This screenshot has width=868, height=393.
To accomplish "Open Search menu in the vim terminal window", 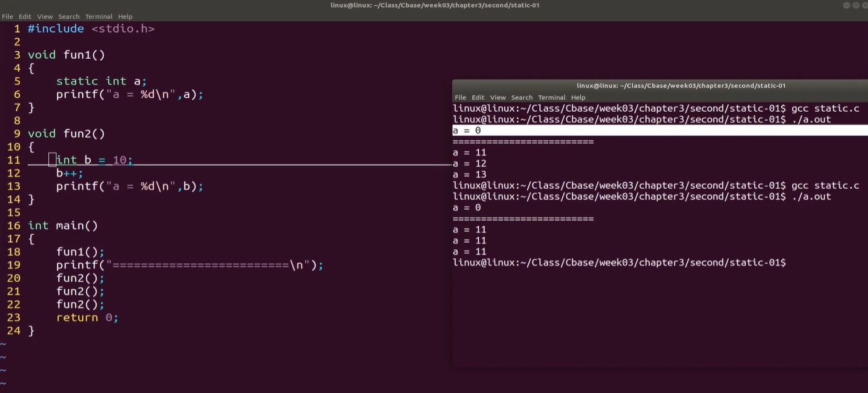I will (69, 16).
